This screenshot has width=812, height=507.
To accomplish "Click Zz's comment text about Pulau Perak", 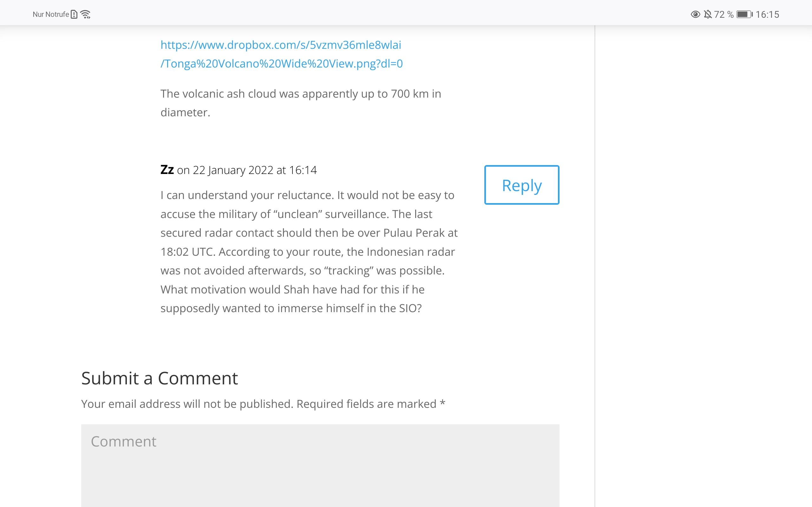I will pyautogui.click(x=309, y=252).
